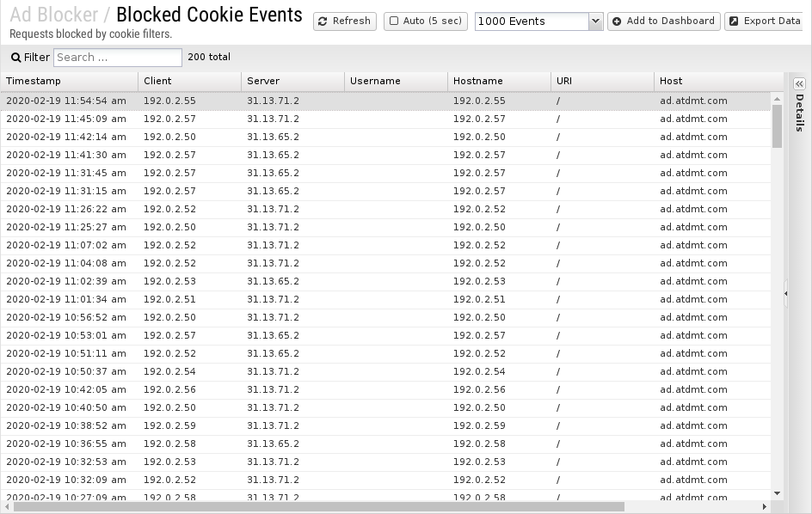Viewport: 812px width, 514px height.
Task: Click the Filter search input field
Action: tap(118, 58)
